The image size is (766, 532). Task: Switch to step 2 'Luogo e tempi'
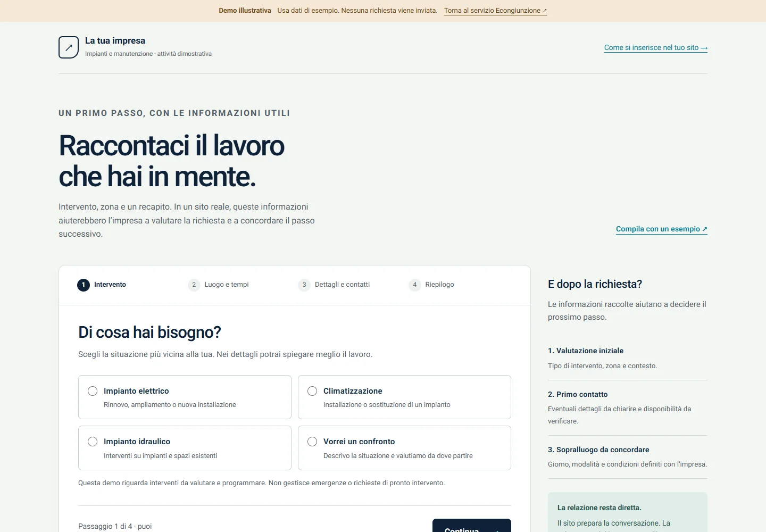tap(218, 285)
